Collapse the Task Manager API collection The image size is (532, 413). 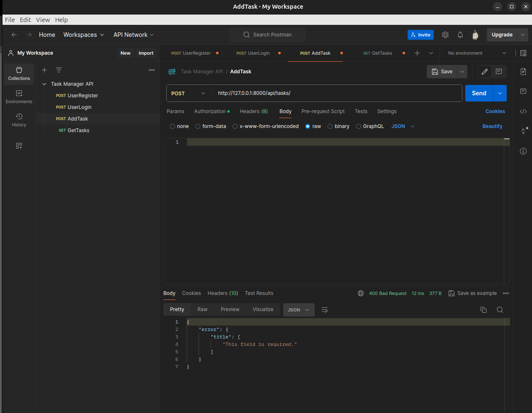click(x=44, y=84)
